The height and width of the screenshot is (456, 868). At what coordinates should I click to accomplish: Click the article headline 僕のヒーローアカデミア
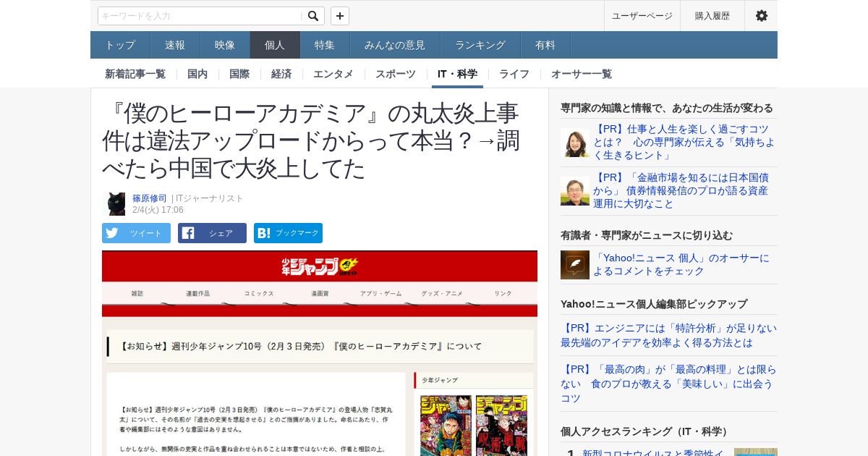pyautogui.click(x=310, y=140)
